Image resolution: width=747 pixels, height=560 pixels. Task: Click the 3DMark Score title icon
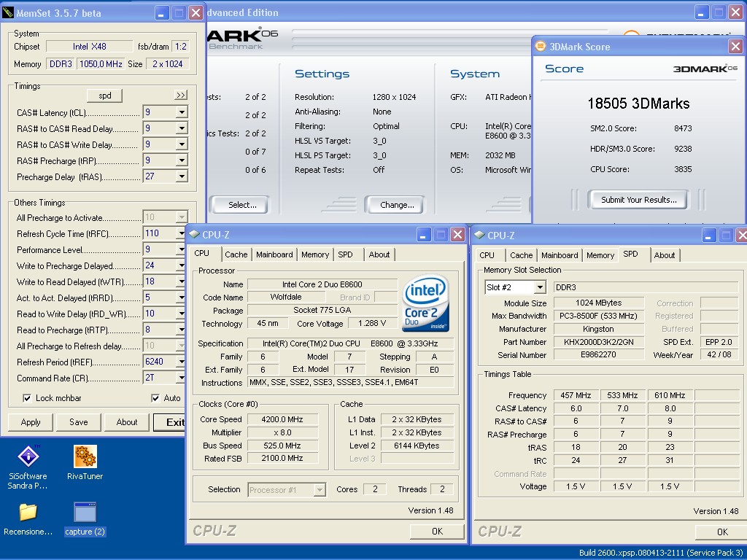(x=541, y=46)
